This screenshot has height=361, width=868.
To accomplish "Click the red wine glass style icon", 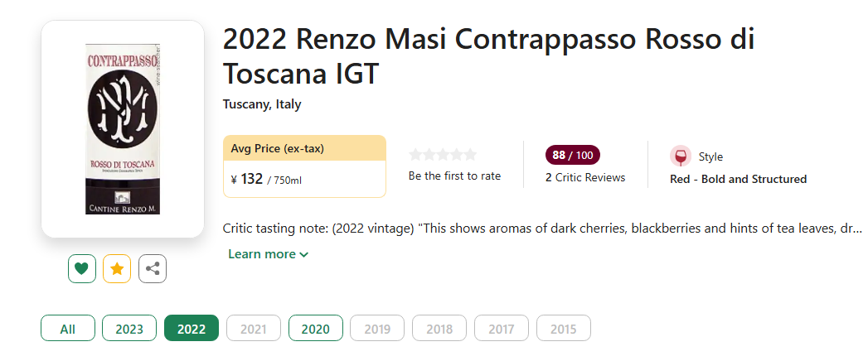I will [680, 156].
